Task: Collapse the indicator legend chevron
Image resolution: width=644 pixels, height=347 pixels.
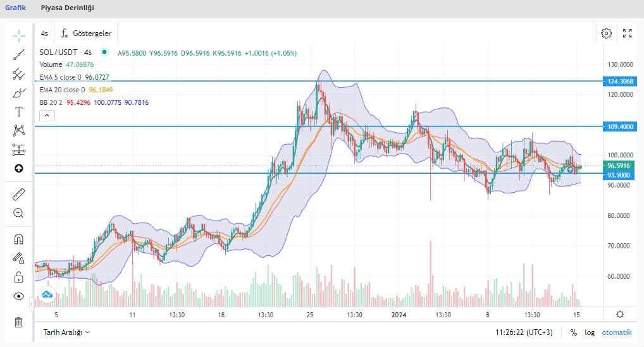Action: click(x=47, y=116)
